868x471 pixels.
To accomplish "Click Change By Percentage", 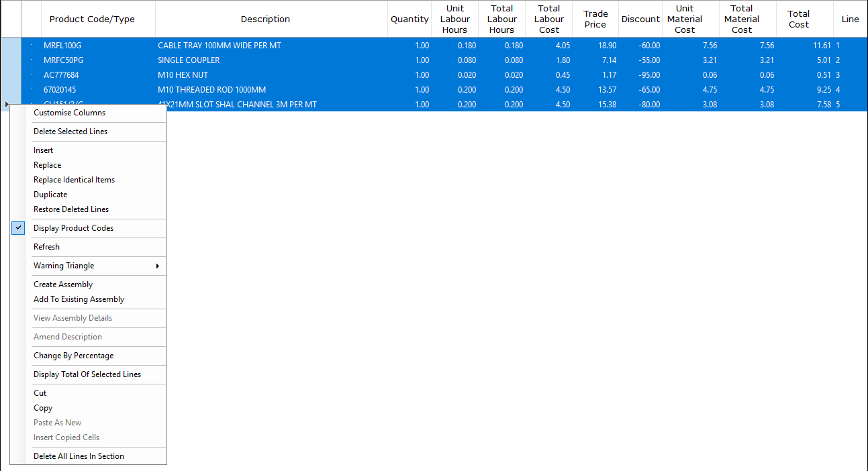I will tap(73, 356).
